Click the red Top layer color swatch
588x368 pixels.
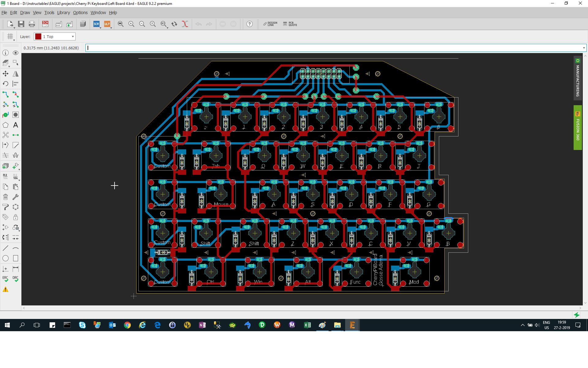[38, 36]
